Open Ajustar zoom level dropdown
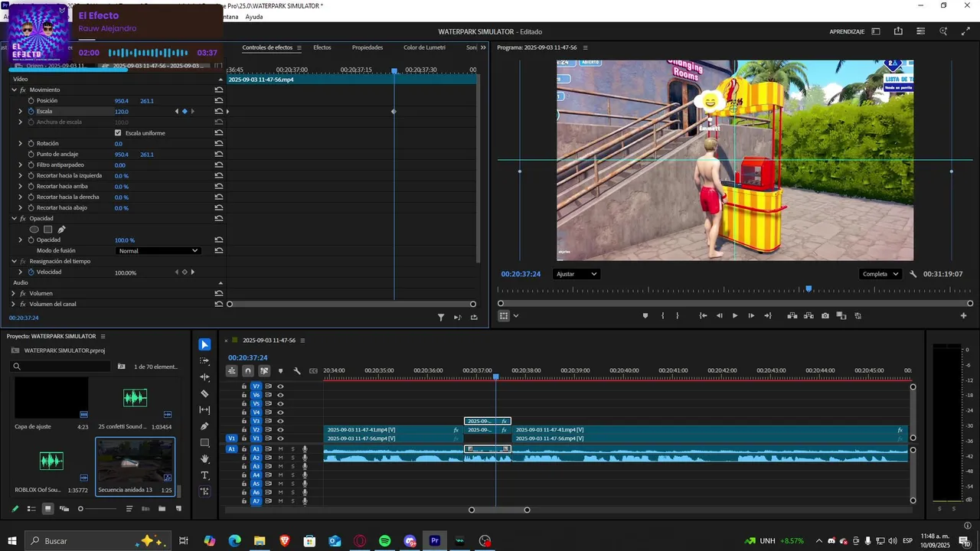 tap(576, 274)
